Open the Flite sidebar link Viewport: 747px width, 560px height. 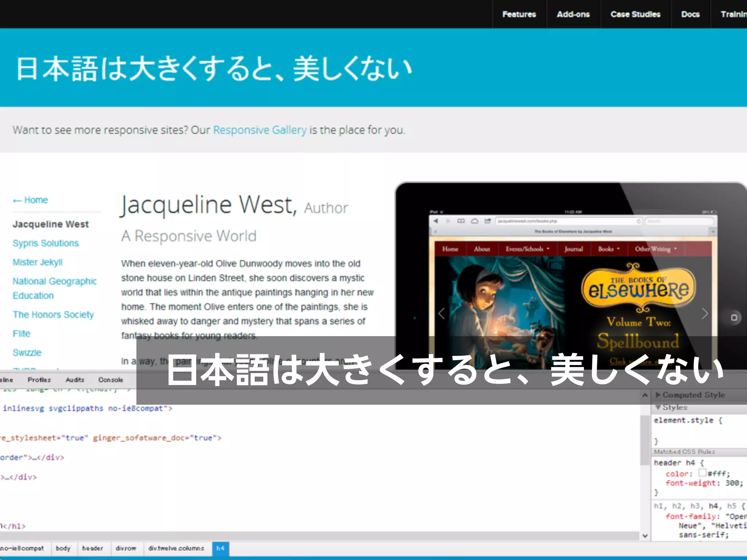click(22, 334)
